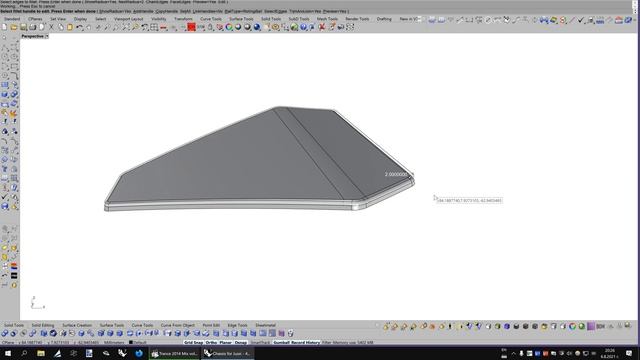Open the Millimeters units pane in status bar
The height and width of the screenshot is (360, 640).
[x=114, y=342]
